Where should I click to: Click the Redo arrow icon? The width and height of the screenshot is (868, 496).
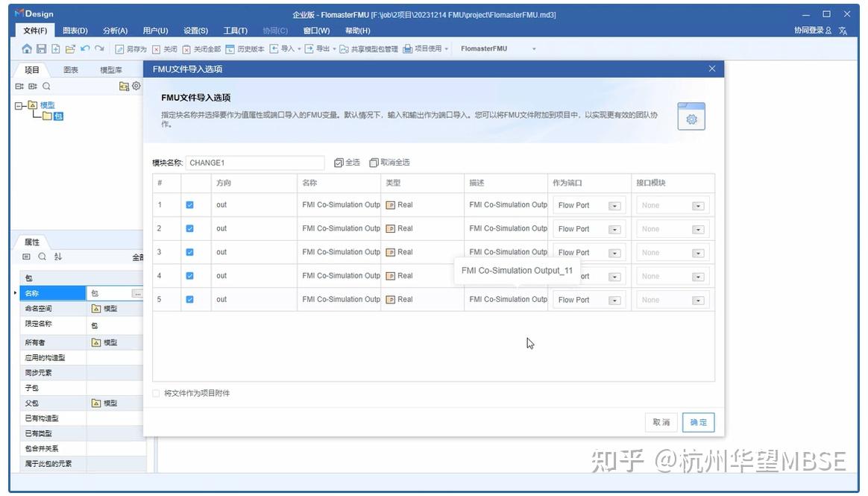click(100, 48)
